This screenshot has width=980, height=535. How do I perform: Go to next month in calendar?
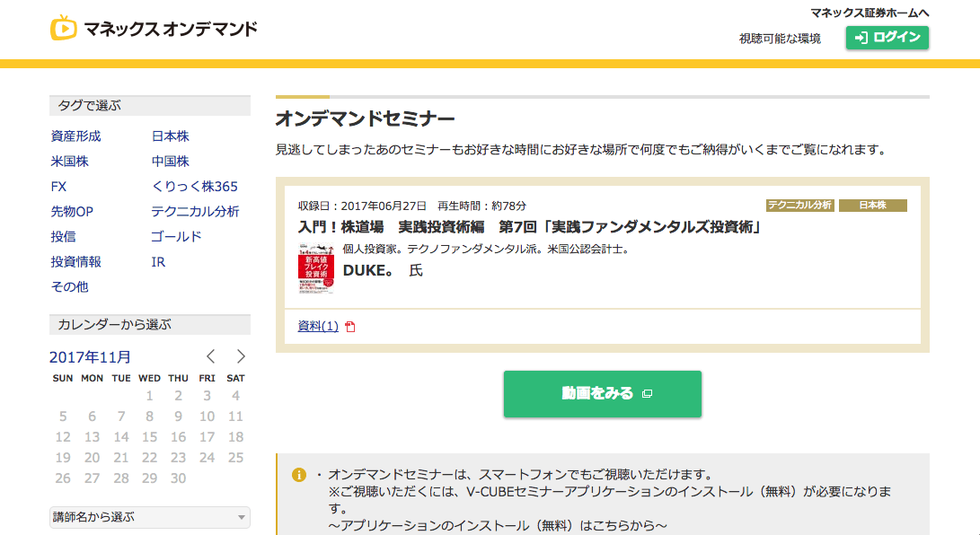(240, 356)
